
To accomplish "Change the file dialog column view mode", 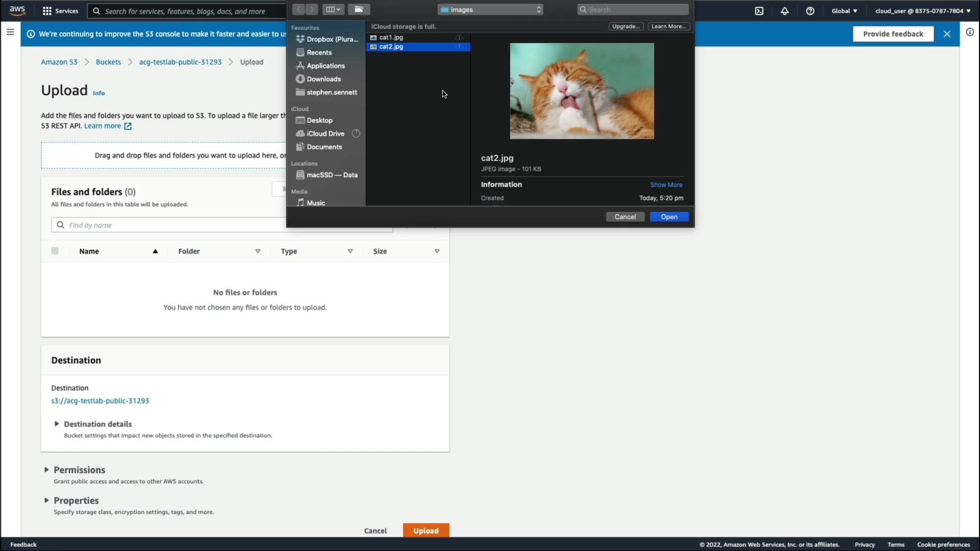I will [333, 9].
